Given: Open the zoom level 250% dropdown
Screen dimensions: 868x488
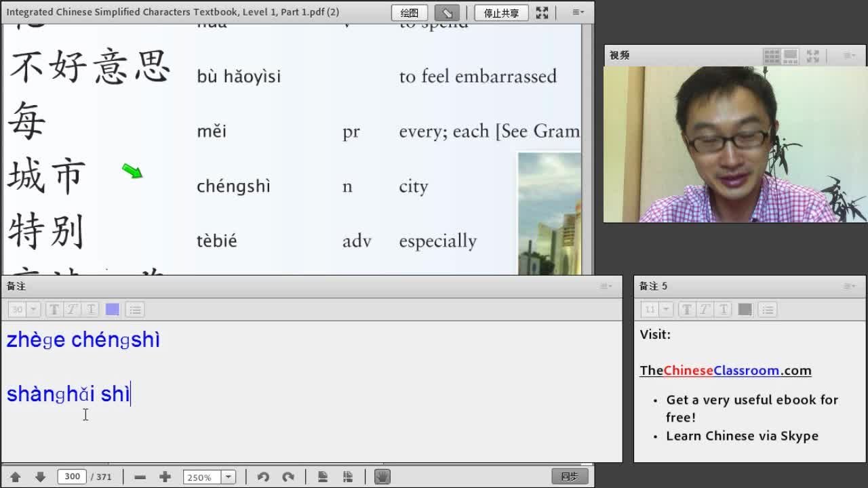Looking at the screenshot, I should pyautogui.click(x=229, y=477).
